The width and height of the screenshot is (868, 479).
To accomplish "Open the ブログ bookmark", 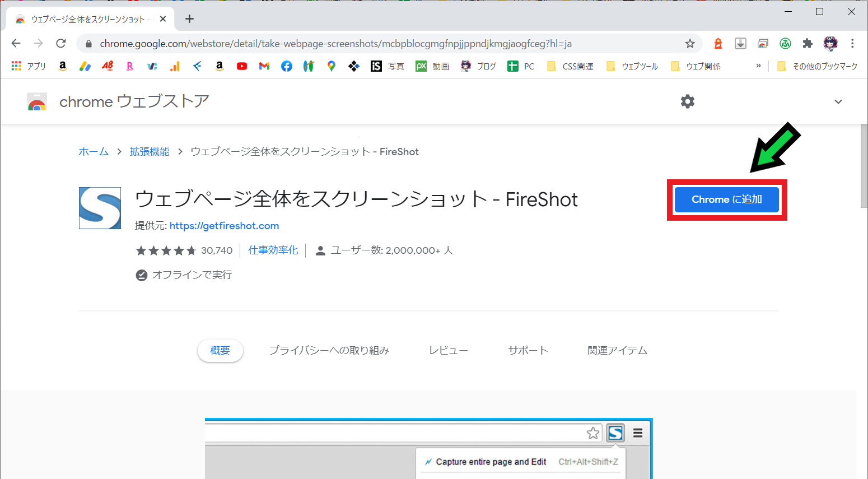I will (x=478, y=66).
